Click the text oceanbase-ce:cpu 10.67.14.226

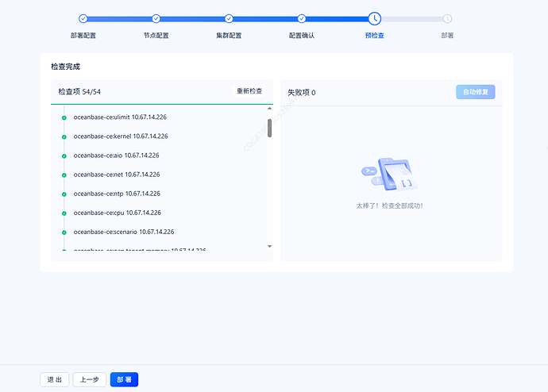[x=117, y=213]
